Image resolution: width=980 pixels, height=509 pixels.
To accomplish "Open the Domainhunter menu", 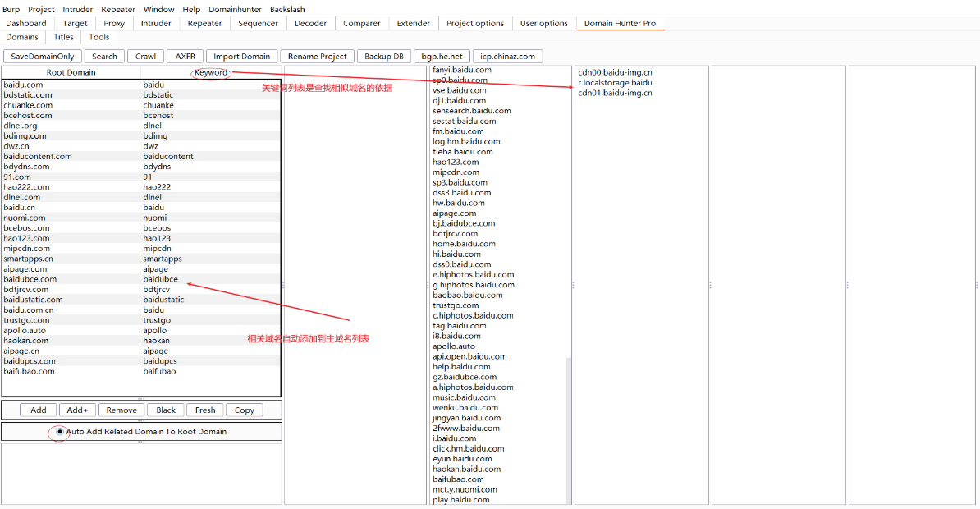I will tap(235, 9).
